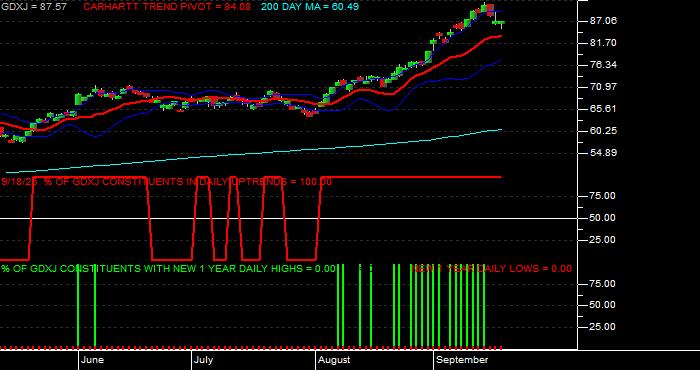The width and height of the screenshot is (700, 370).
Task: Click the latest green candlestick on the price chart
Action: pyautogui.click(x=501, y=22)
